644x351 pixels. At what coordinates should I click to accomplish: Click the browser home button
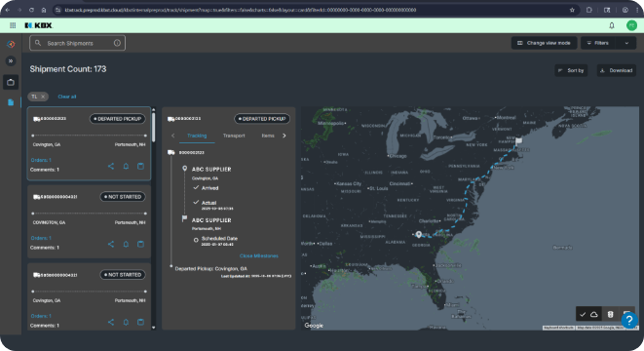(x=44, y=10)
